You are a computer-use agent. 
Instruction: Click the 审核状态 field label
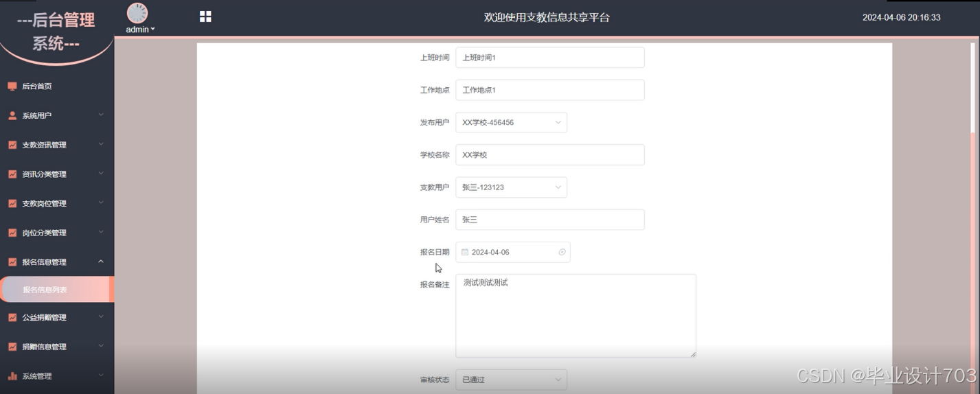pyautogui.click(x=435, y=380)
